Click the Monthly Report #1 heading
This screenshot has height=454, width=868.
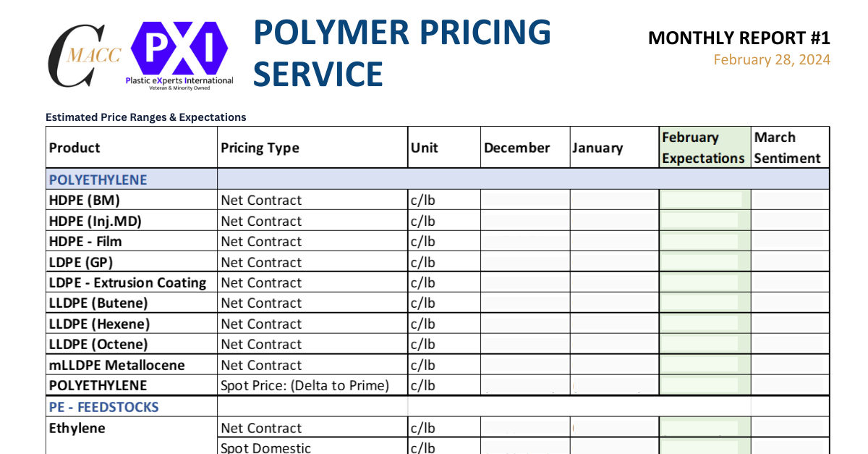tap(739, 38)
